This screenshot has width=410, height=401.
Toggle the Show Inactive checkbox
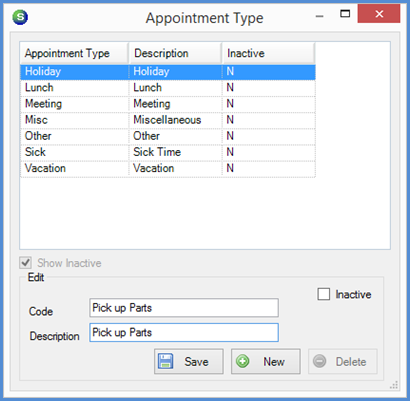pos(26,263)
